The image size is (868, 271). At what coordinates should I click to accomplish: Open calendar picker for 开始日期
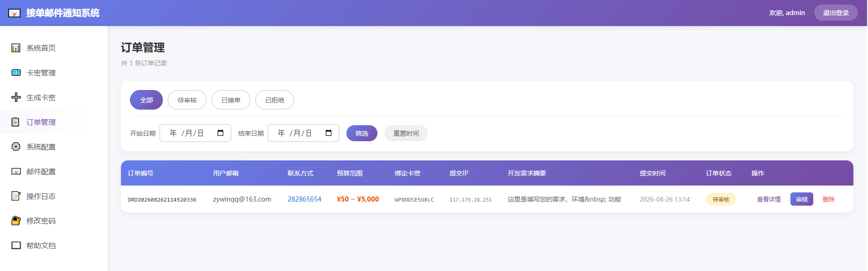click(x=220, y=133)
